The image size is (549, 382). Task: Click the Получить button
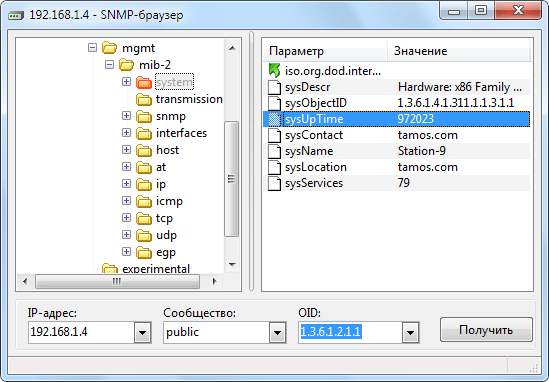486,329
